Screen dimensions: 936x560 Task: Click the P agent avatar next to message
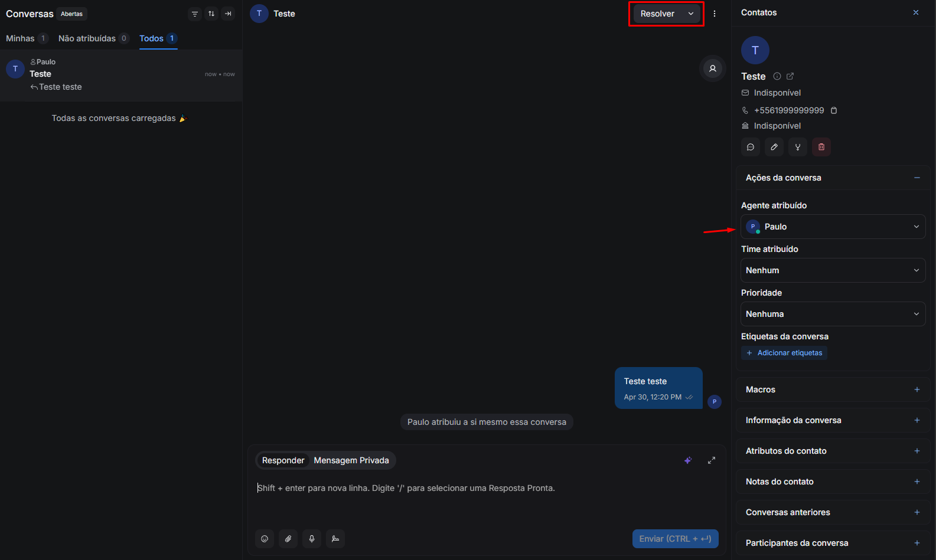pos(715,402)
